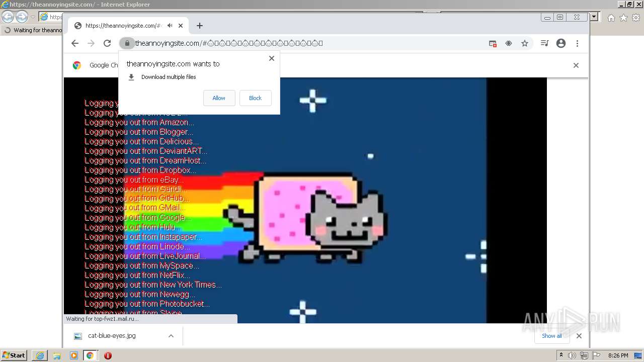
Task: Click the 8:26 PM taskbar clock
Action: 618,355
